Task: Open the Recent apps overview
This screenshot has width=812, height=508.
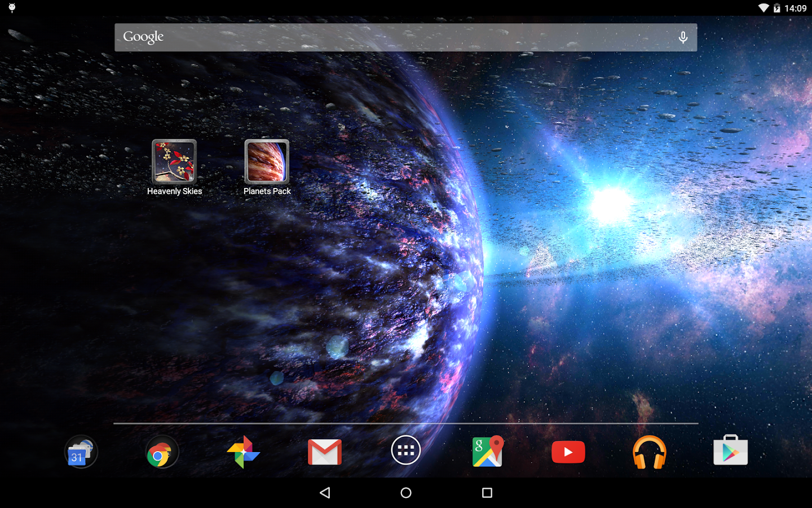Action: click(x=487, y=493)
